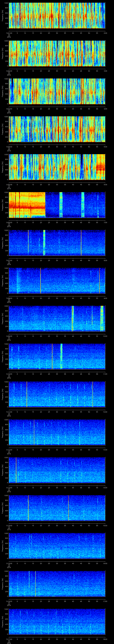Select the bright band near 40 s in the 5:09:00 spectrogram

(73, 318)
